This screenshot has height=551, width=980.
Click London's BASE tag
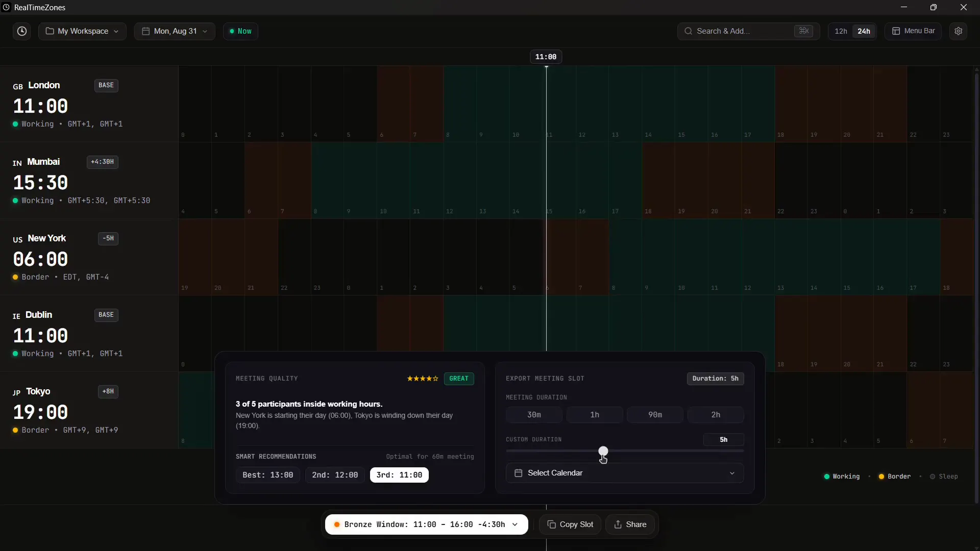pos(106,85)
